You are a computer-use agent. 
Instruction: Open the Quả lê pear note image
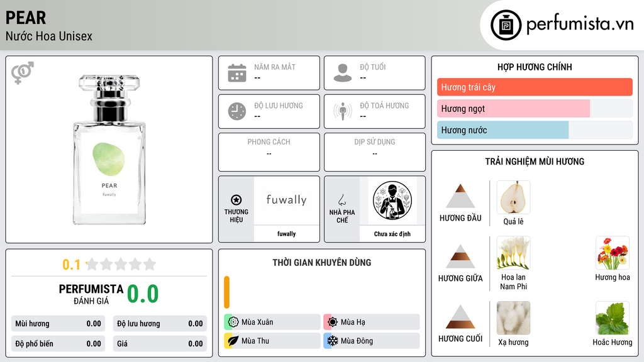513,197
